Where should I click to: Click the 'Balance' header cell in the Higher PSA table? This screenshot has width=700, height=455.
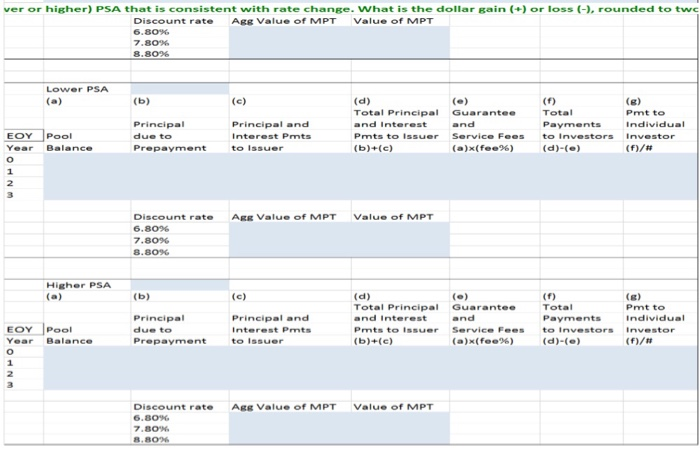(70, 341)
